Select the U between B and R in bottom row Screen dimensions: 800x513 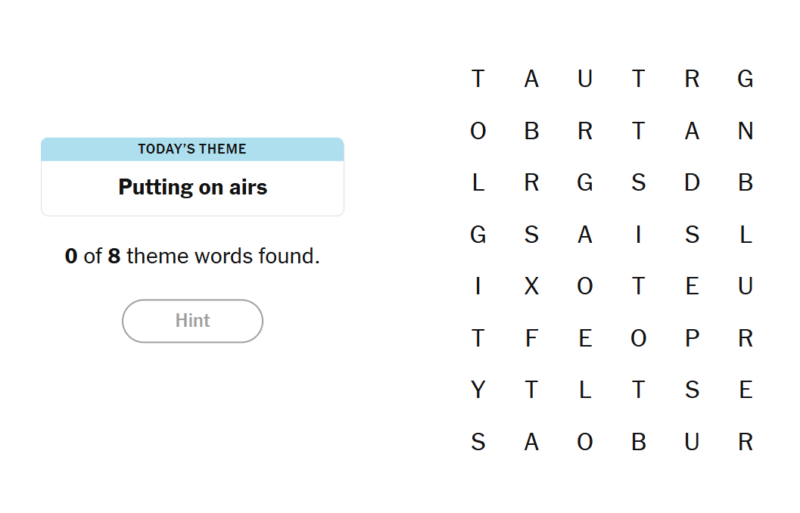click(x=692, y=442)
